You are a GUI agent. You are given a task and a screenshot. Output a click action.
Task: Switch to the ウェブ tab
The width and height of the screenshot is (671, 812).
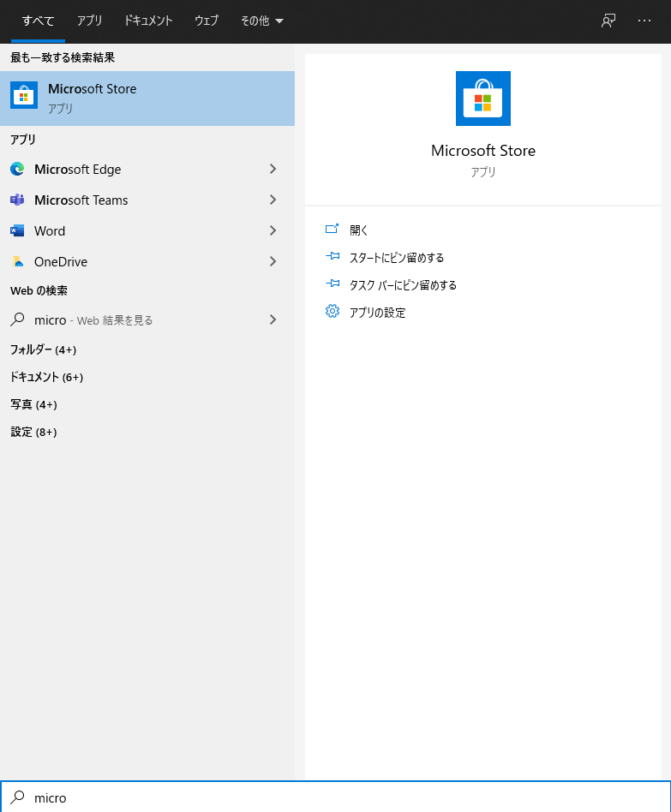click(207, 21)
